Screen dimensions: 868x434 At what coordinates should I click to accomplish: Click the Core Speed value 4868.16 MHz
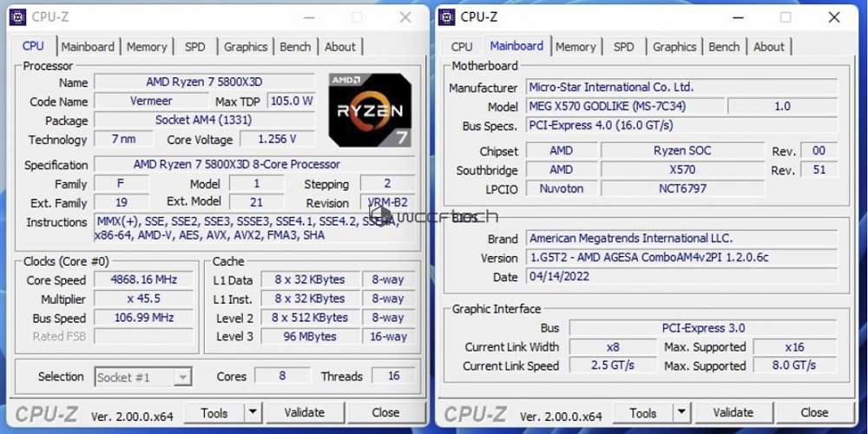click(x=143, y=279)
